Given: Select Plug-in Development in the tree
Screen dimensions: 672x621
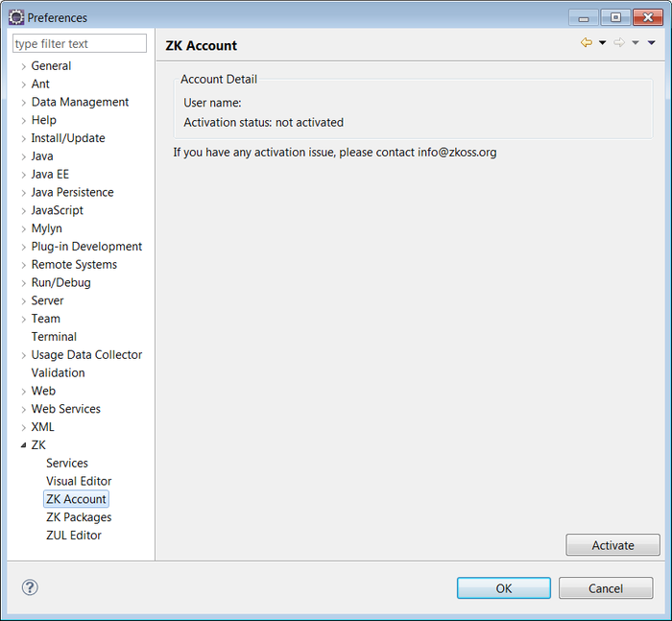Looking at the screenshot, I should pyautogui.click(x=86, y=247).
